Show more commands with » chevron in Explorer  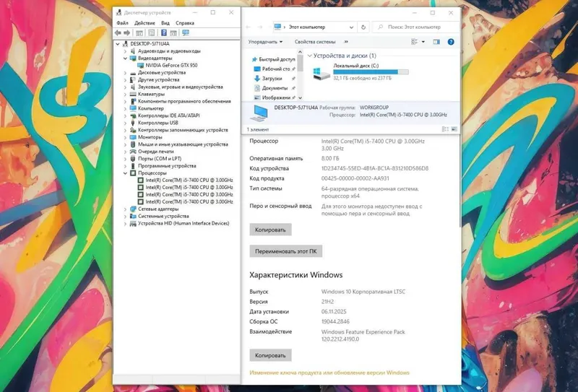click(x=346, y=42)
